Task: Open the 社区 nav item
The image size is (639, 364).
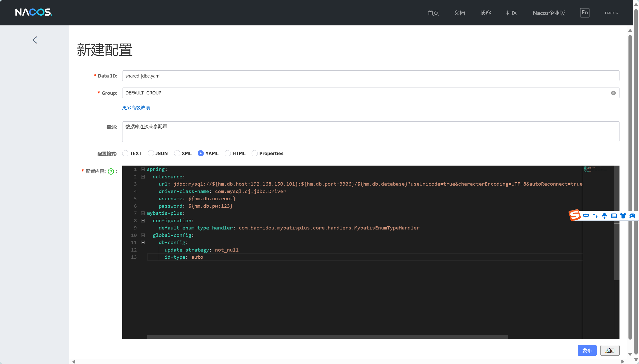Action: point(512,13)
